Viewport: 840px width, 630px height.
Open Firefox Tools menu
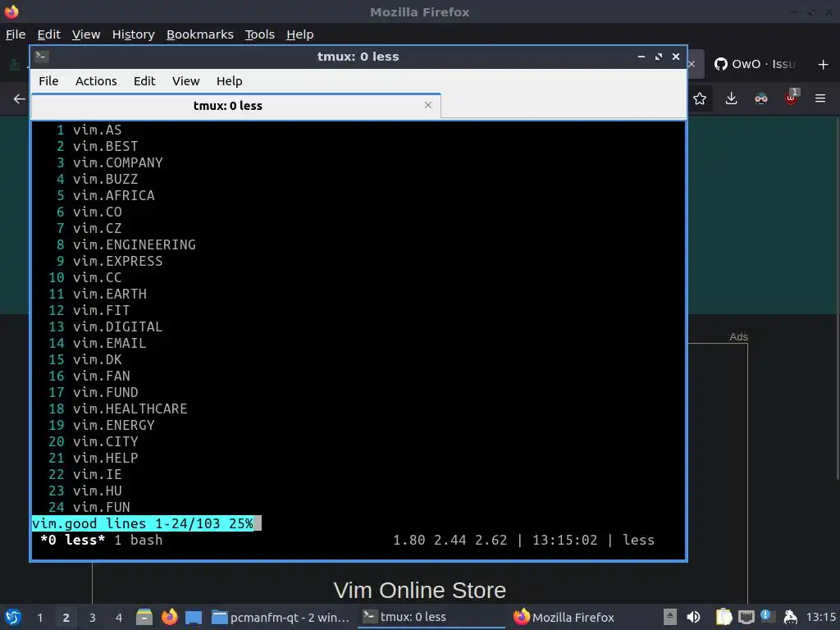pos(260,34)
